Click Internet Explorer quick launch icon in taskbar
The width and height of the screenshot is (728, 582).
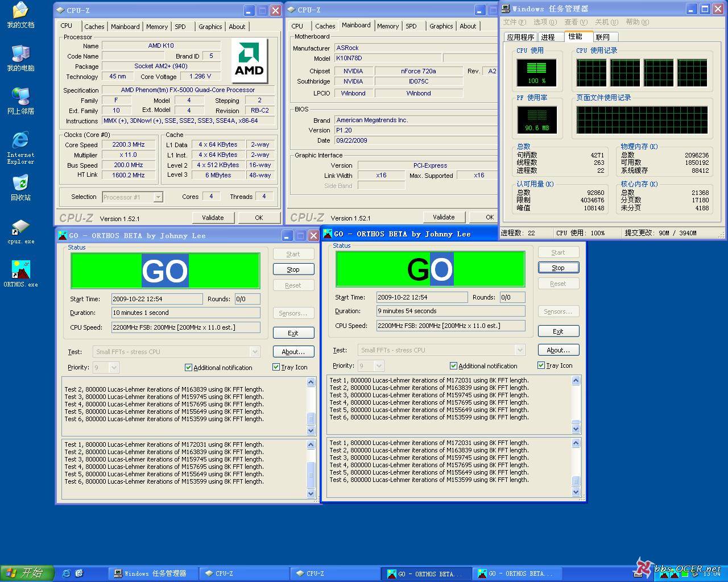pyautogui.click(x=66, y=573)
